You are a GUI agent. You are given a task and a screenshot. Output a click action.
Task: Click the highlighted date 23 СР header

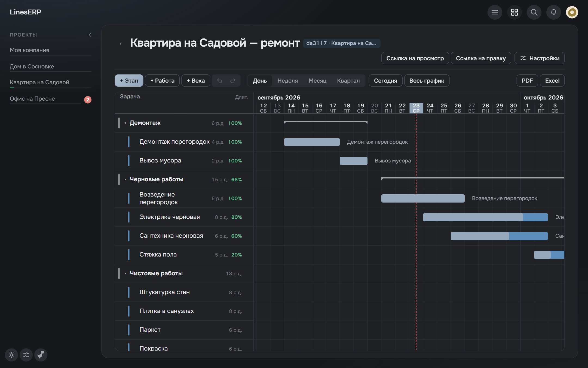(x=416, y=108)
